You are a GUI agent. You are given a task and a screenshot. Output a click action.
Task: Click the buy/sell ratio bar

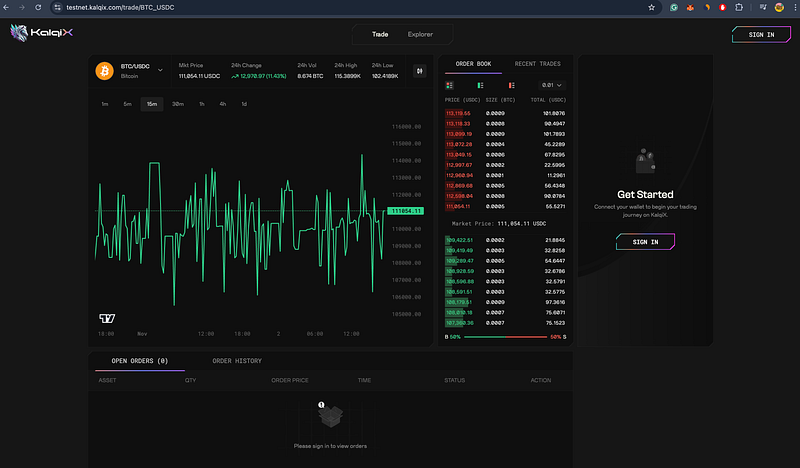click(x=505, y=338)
